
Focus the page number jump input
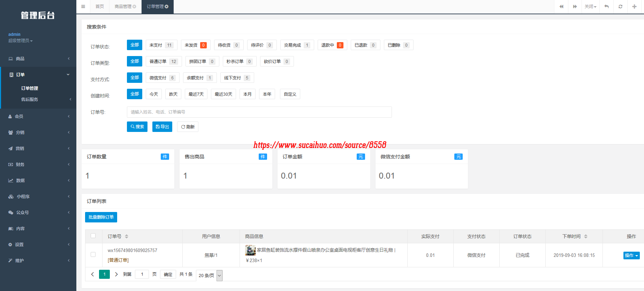[x=142, y=274]
